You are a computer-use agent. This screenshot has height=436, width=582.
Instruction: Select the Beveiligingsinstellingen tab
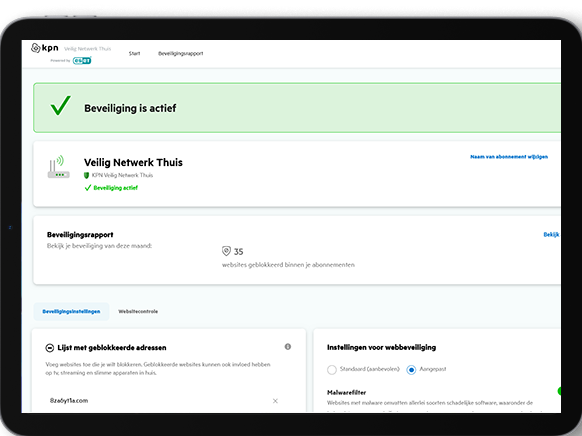pyautogui.click(x=71, y=311)
